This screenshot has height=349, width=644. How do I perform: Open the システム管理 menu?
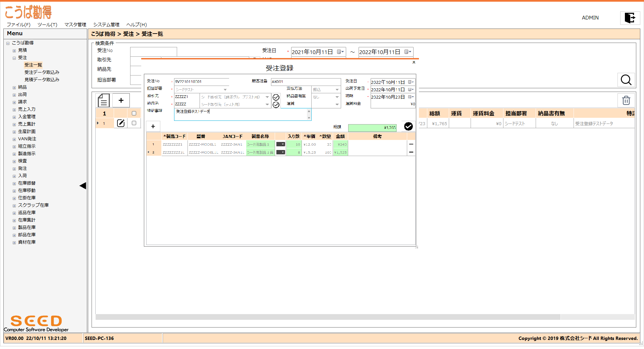[106, 24]
